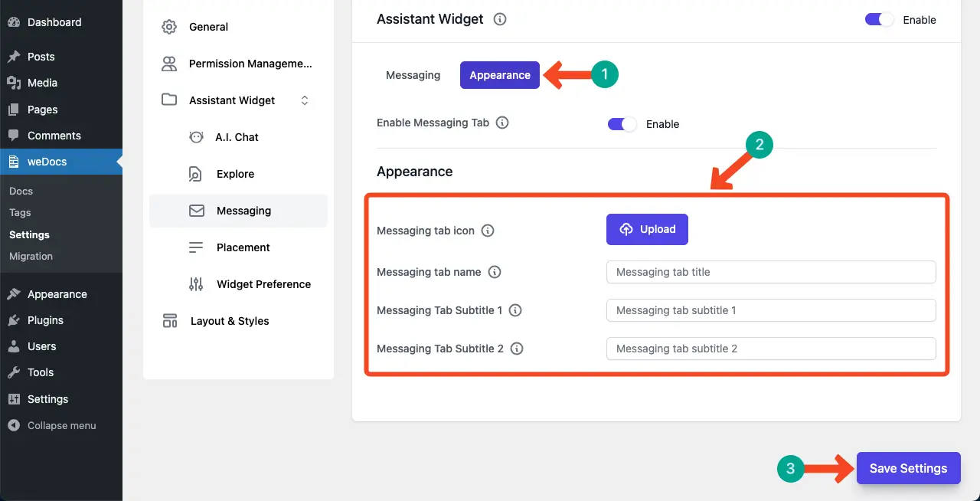This screenshot has width=980, height=501.
Task: Click the Plugins plug icon
Action: coord(14,320)
